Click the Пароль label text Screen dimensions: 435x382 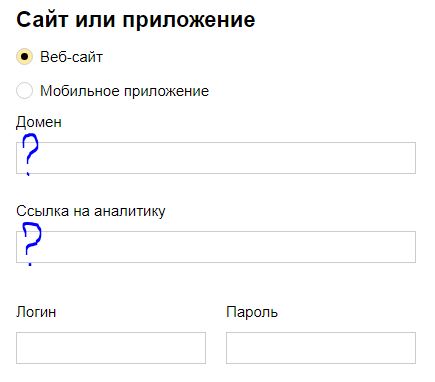click(252, 312)
